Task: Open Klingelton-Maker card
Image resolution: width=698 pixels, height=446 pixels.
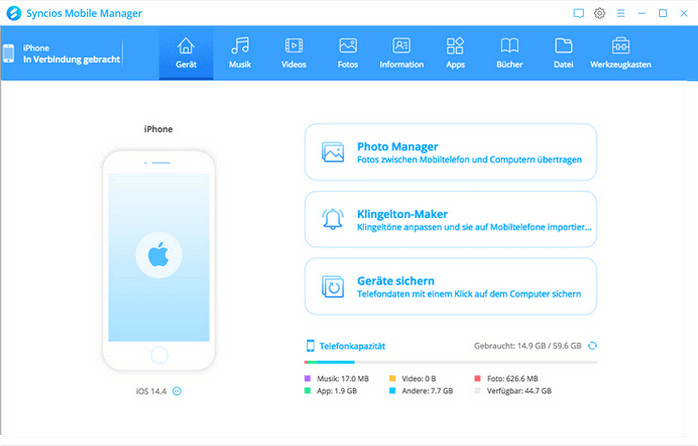Action: point(450,219)
